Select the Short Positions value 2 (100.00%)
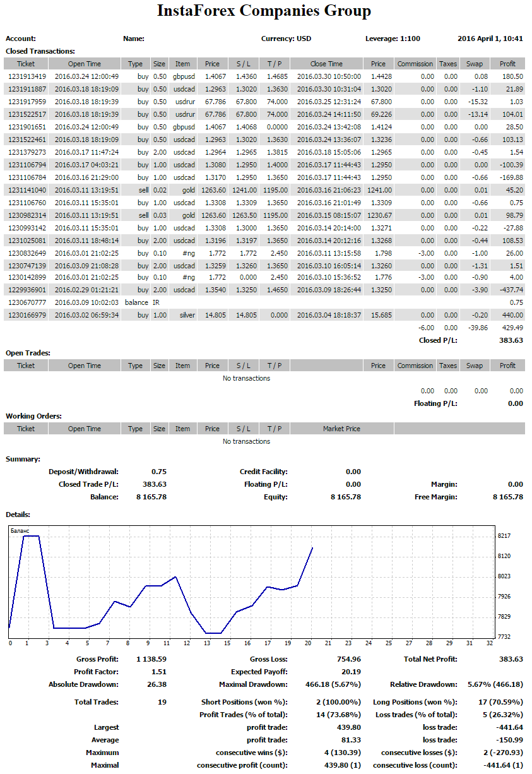This screenshot has height=774, width=532. click(336, 702)
